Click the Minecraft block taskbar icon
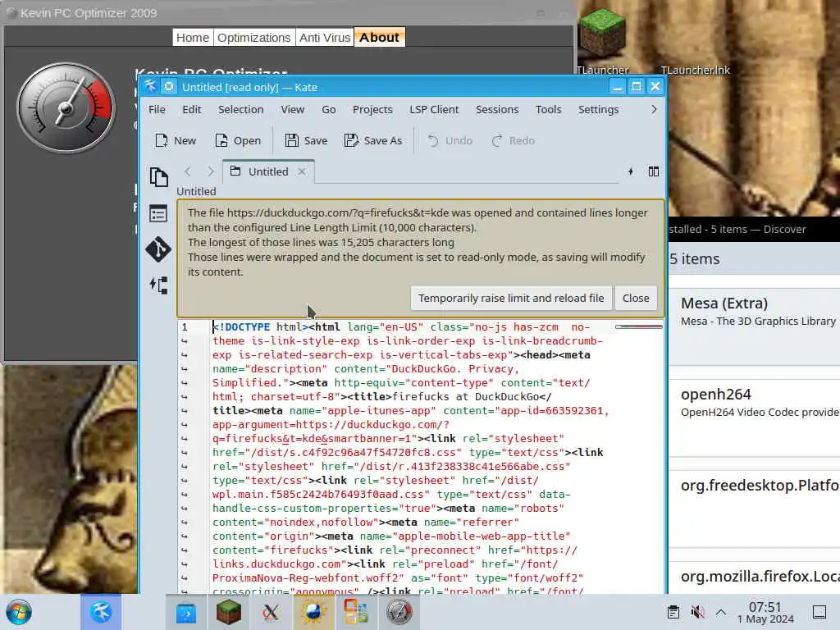This screenshot has height=630, width=840. point(229,612)
